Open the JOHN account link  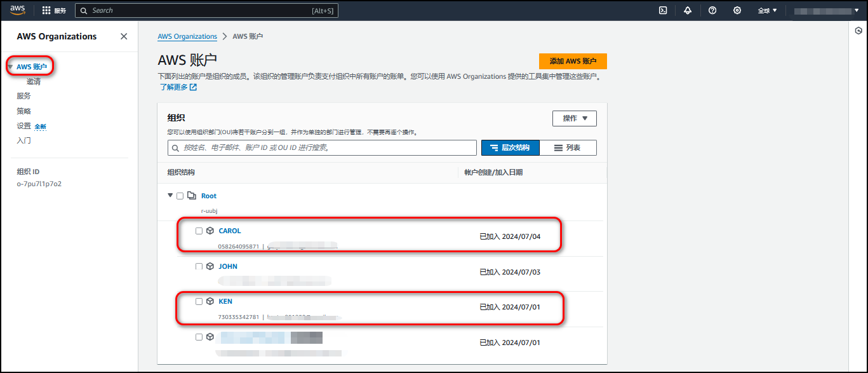pyautogui.click(x=228, y=266)
